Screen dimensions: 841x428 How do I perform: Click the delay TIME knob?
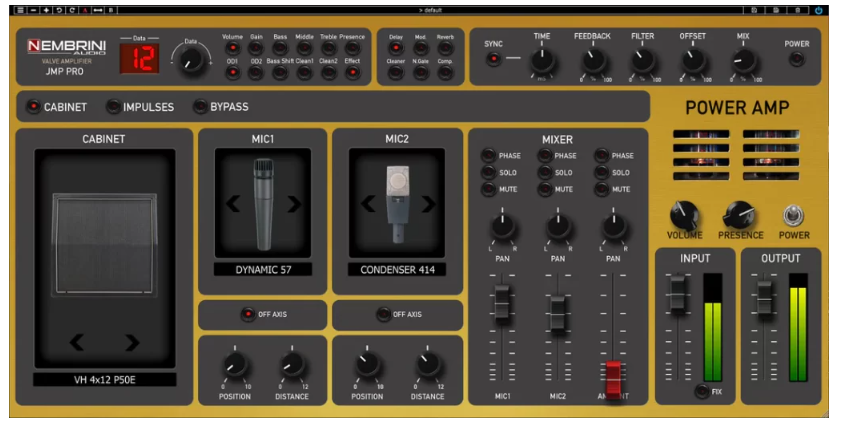point(542,61)
